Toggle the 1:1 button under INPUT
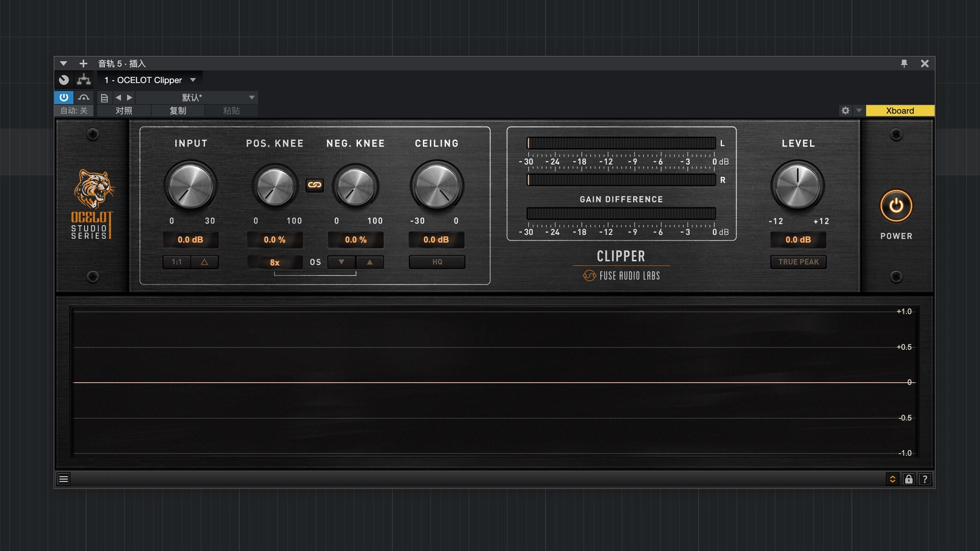 point(177,262)
